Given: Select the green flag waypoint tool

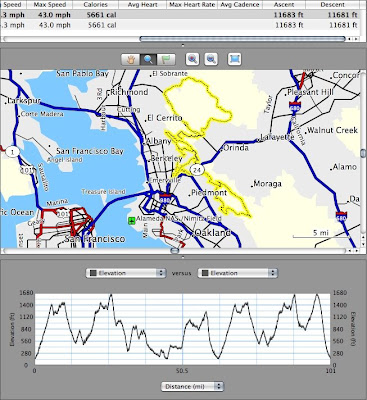Looking at the screenshot, I should click(166, 60).
